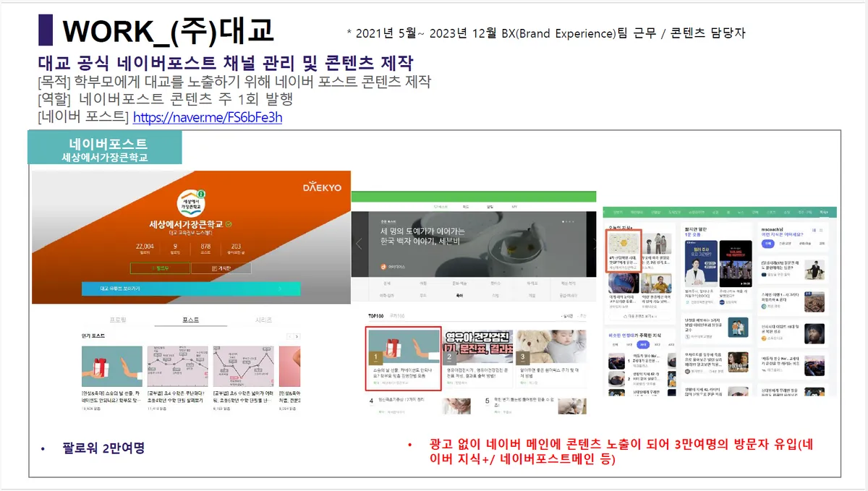
Task: Open the gift box post thumbnail in popular posts
Action: 111,366
